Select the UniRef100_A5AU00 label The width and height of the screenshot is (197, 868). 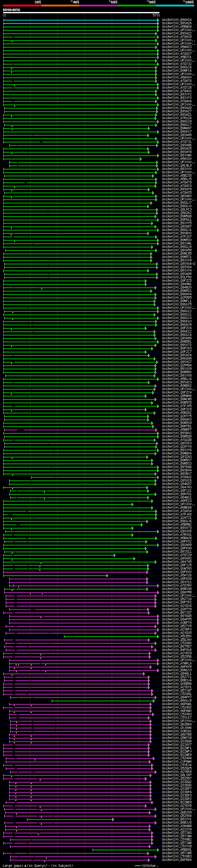177,78
